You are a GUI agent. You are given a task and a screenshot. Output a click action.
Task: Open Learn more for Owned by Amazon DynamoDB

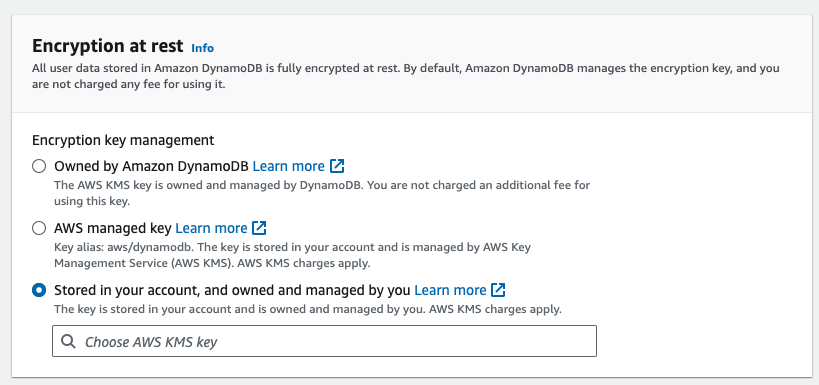click(288, 166)
